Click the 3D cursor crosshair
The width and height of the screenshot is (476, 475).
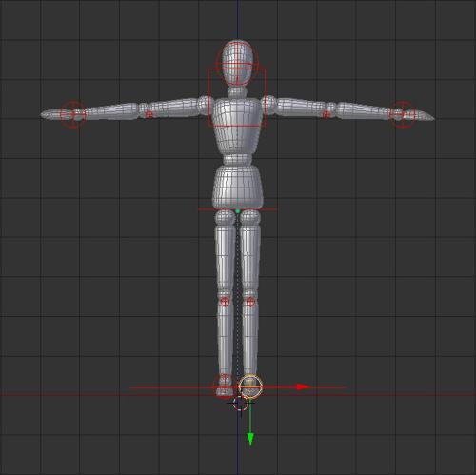tap(240, 404)
